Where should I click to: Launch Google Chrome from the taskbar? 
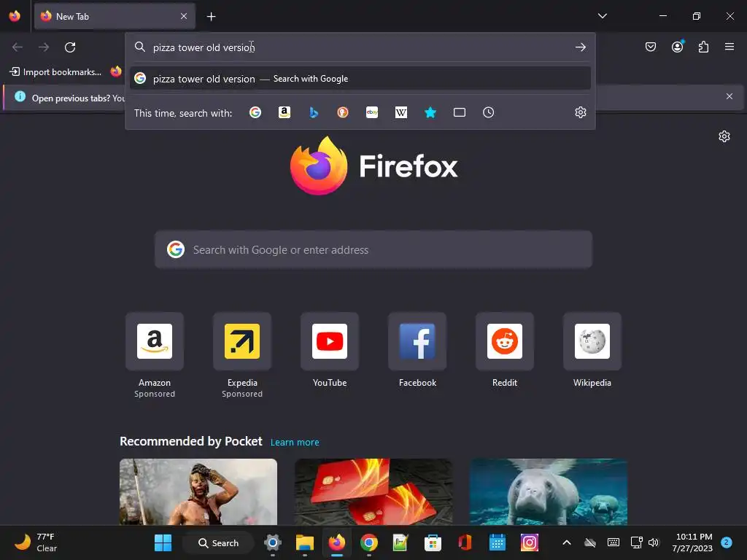click(x=368, y=542)
